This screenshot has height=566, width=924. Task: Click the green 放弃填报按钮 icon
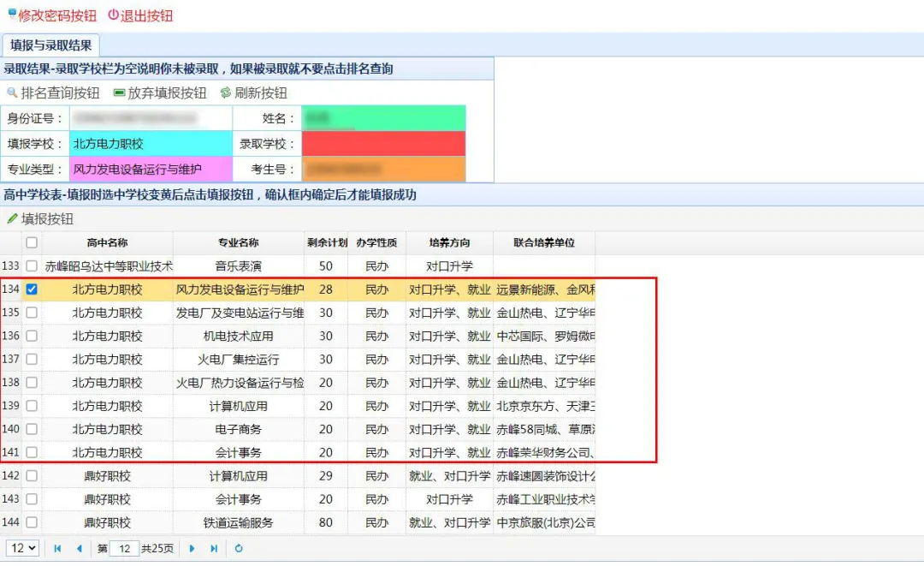[119, 92]
